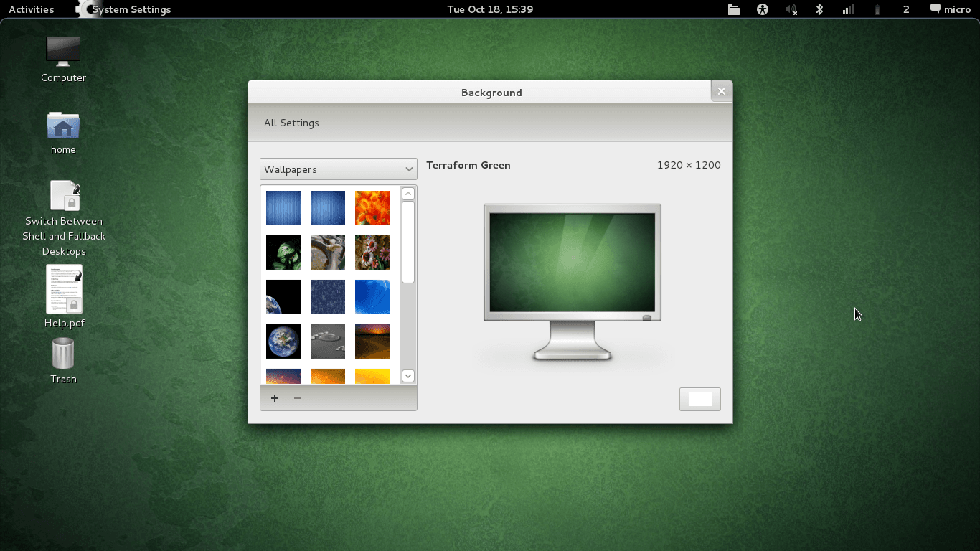Click the plus icon to add wallpaper
This screenshot has width=980, height=551.
coord(274,398)
